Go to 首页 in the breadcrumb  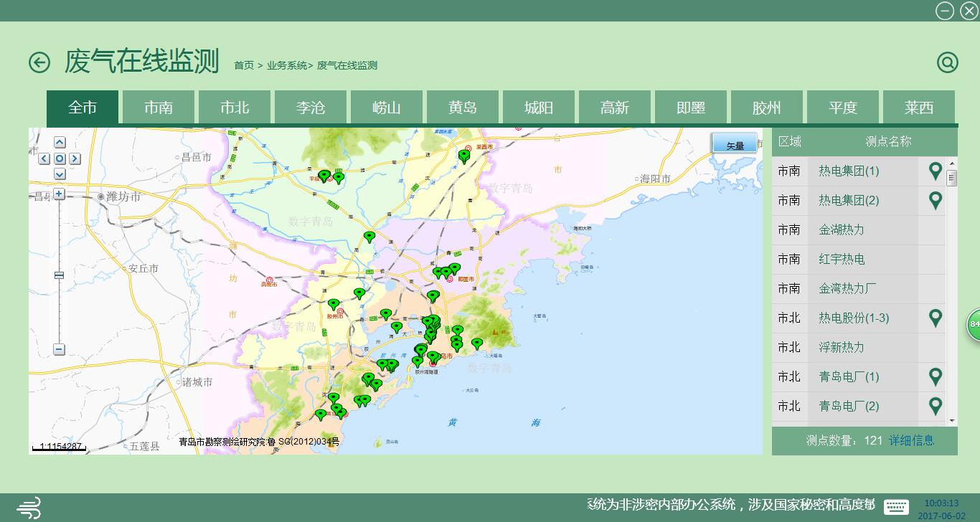tap(244, 65)
